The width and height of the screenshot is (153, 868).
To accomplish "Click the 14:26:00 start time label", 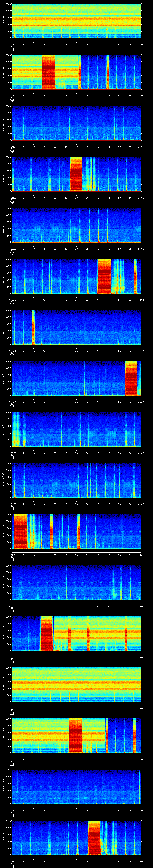I will tap(12, 249).
